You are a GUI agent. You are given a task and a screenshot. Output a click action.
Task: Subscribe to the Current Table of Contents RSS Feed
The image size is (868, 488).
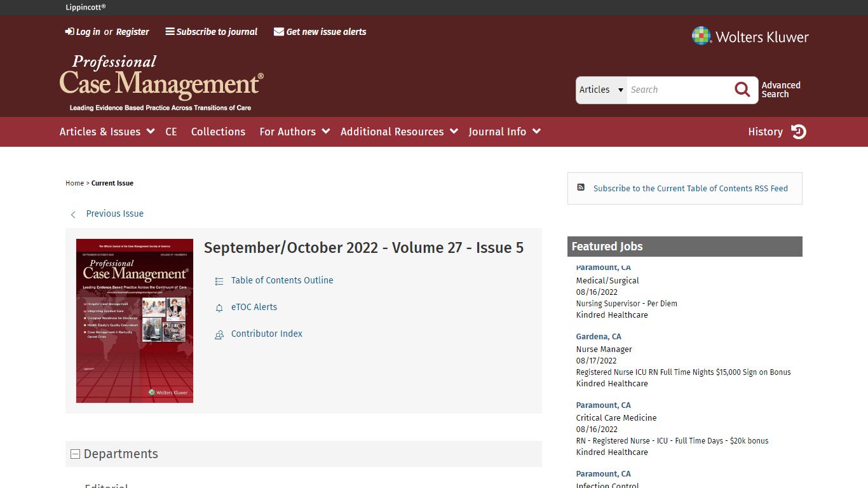691,188
